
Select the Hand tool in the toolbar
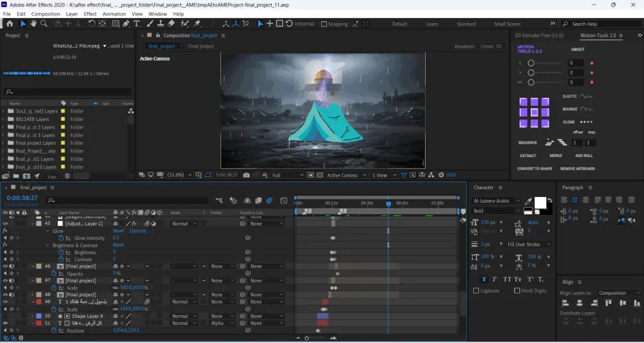(33, 24)
